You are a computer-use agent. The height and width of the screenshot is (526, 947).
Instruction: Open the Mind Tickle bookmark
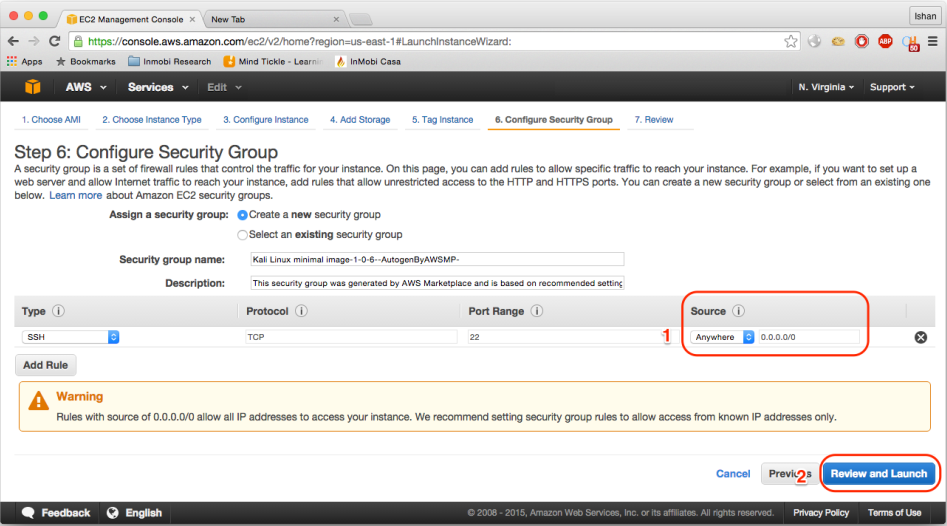pos(273,61)
